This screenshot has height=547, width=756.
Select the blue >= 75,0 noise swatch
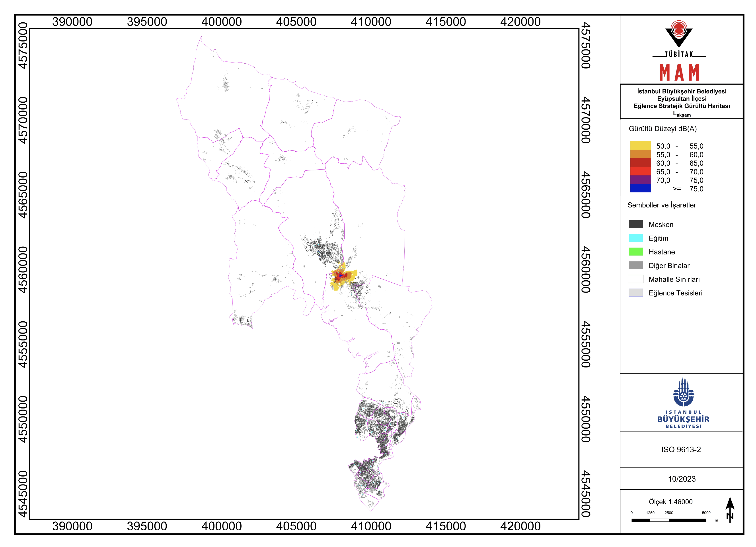(x=640, y=188)
